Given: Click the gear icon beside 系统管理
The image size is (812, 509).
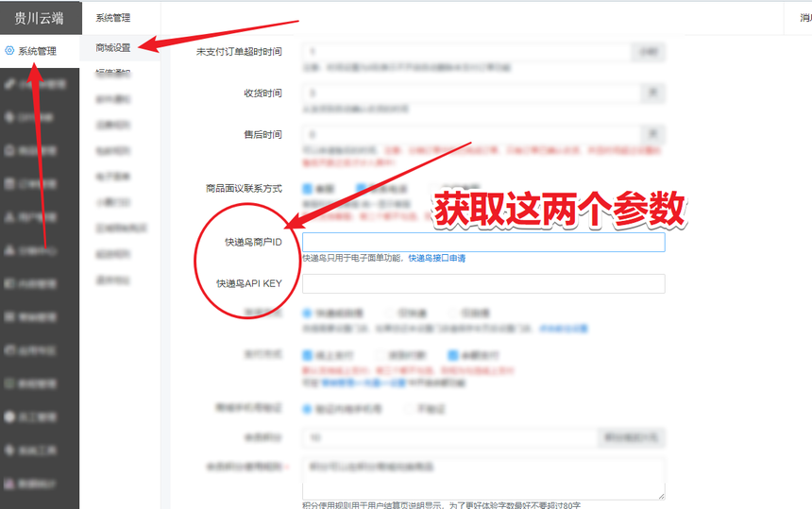Looking at the screenshot, I should [x=9, y=51].
